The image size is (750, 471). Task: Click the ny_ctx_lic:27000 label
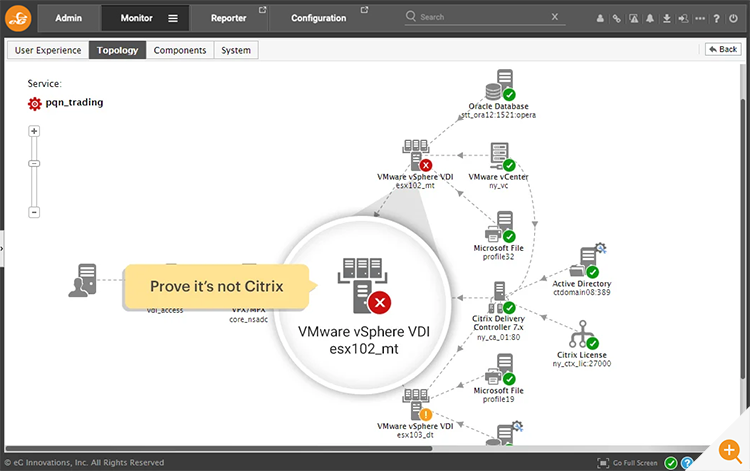[582, 363]
